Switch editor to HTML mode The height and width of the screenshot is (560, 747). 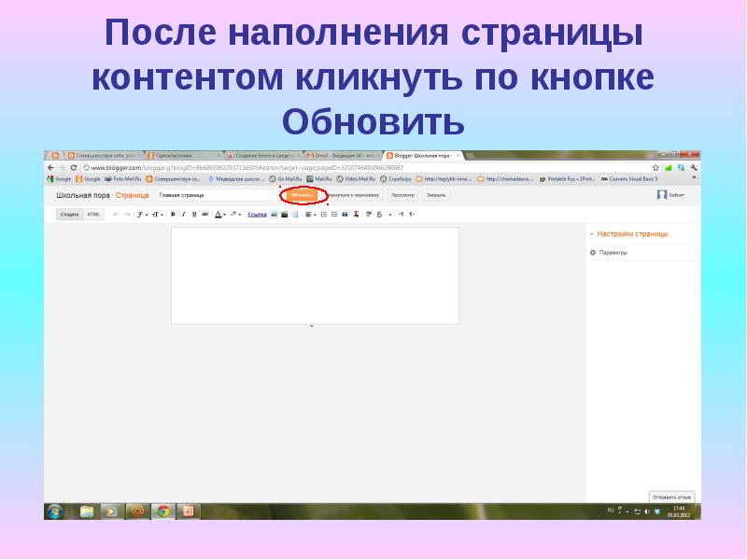(93, 215)
